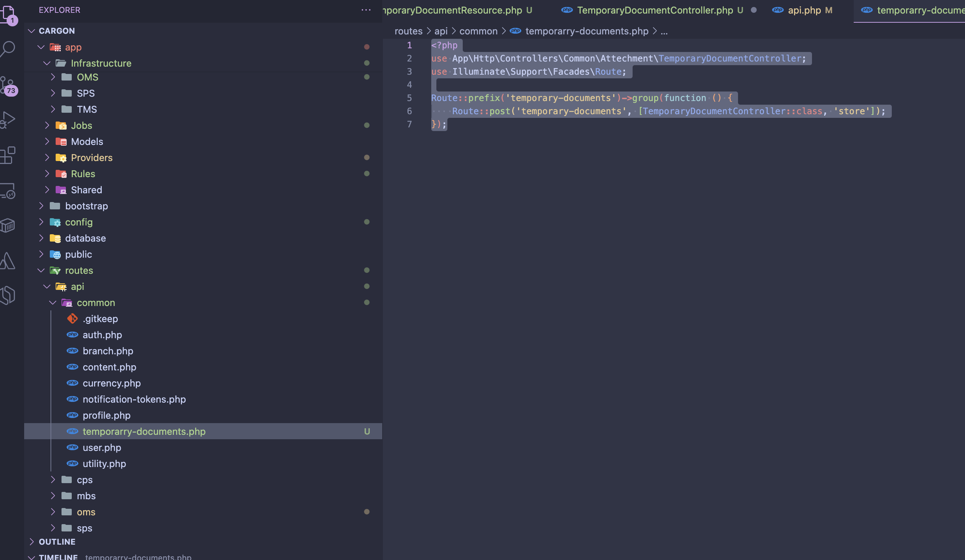Open the Remote Explorer icon
The height and width of the screenshot is (560, 965).
(x=8, y=191)
